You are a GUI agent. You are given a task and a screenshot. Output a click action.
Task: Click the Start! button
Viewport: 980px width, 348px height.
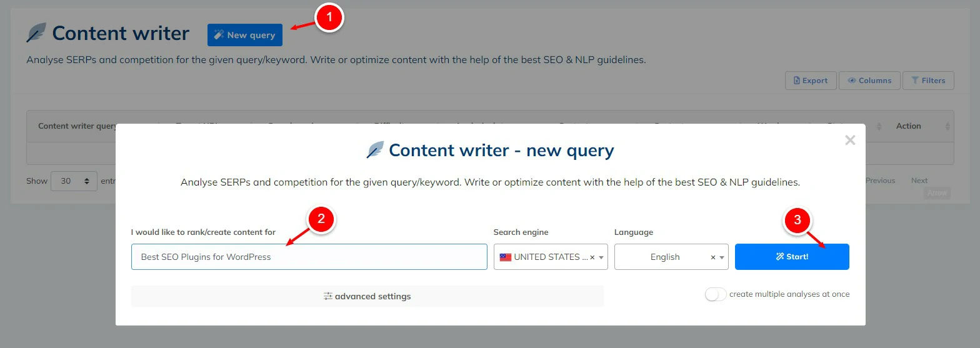point(792,257)
